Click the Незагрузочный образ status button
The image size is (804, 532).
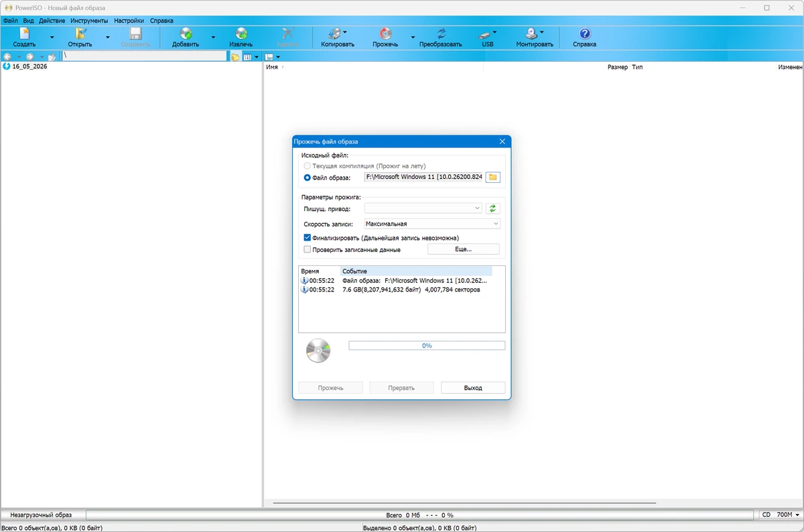(41, 515)
